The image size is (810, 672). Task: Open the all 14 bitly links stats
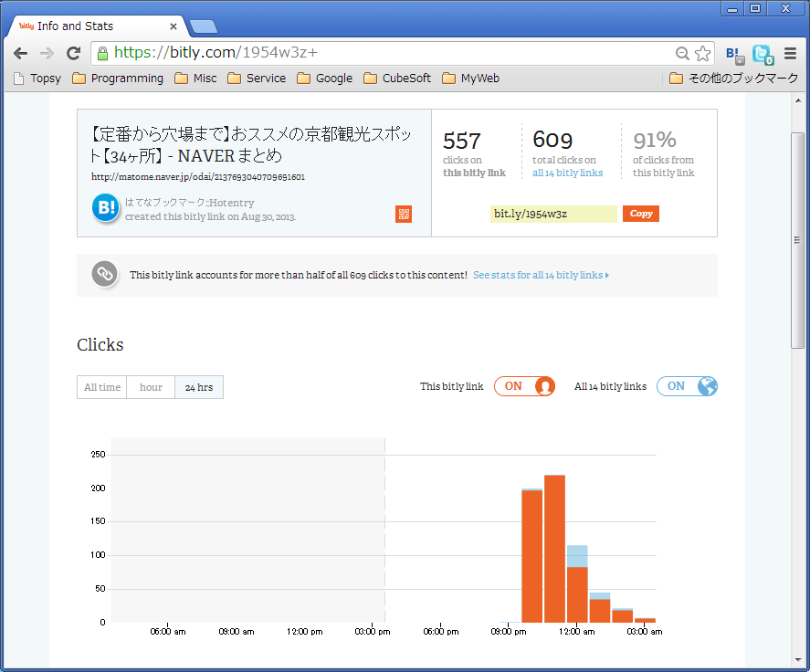(x=567, y=173)
